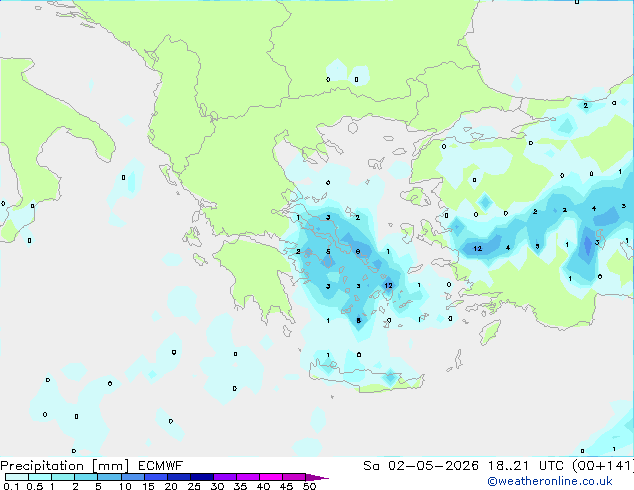Click the legend label '10'
The height and width of the screenshot is (490, 634).
click(125, 486)
